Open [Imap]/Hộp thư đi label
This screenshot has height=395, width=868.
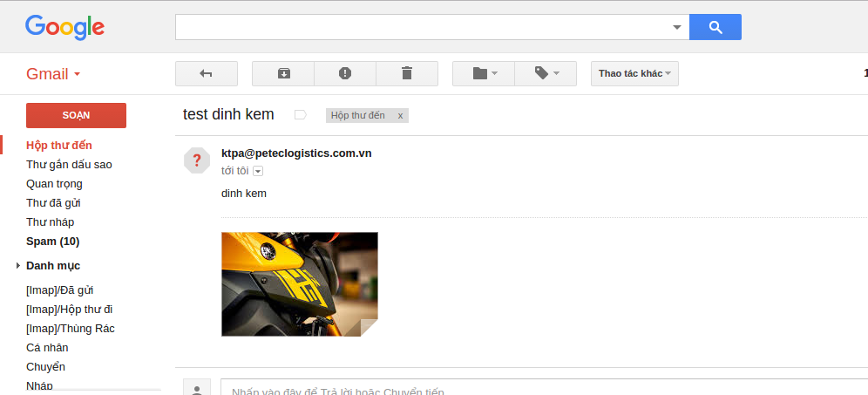coord(69,310)
